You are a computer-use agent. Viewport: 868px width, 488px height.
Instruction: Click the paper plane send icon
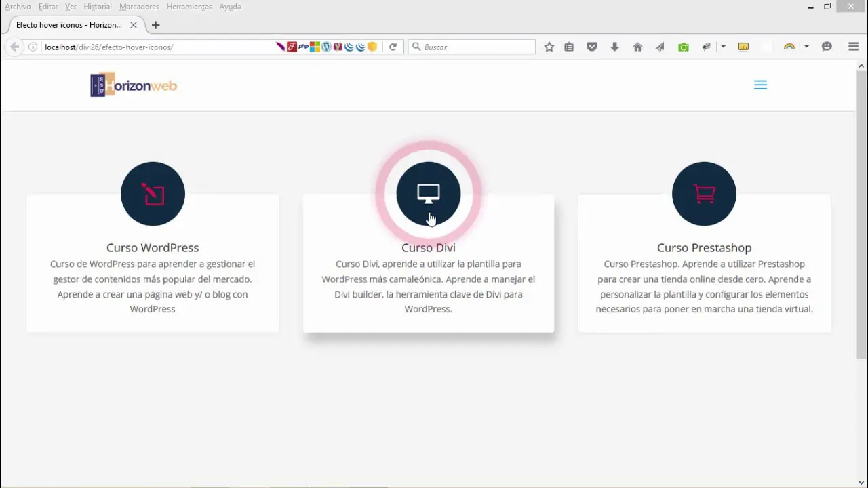pos(660,47)
